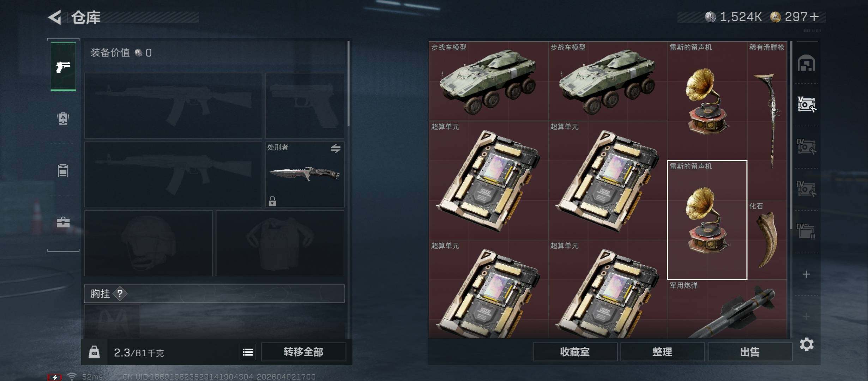Click the weight lock icon beside 2.3/81千克

point(94,352)
